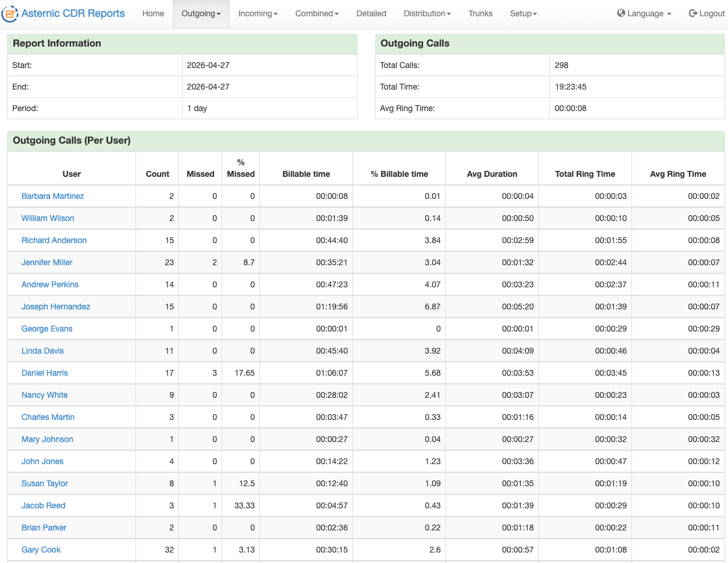Select Daniel Harris % Missed value 17.65
This screenshot has width=728, height=563.
click(x=245, y=373)
